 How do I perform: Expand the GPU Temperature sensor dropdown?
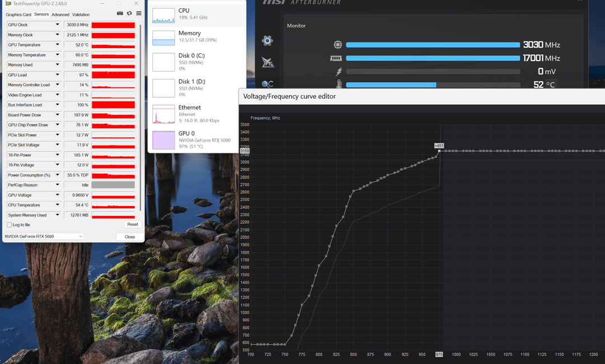[57, 45]
